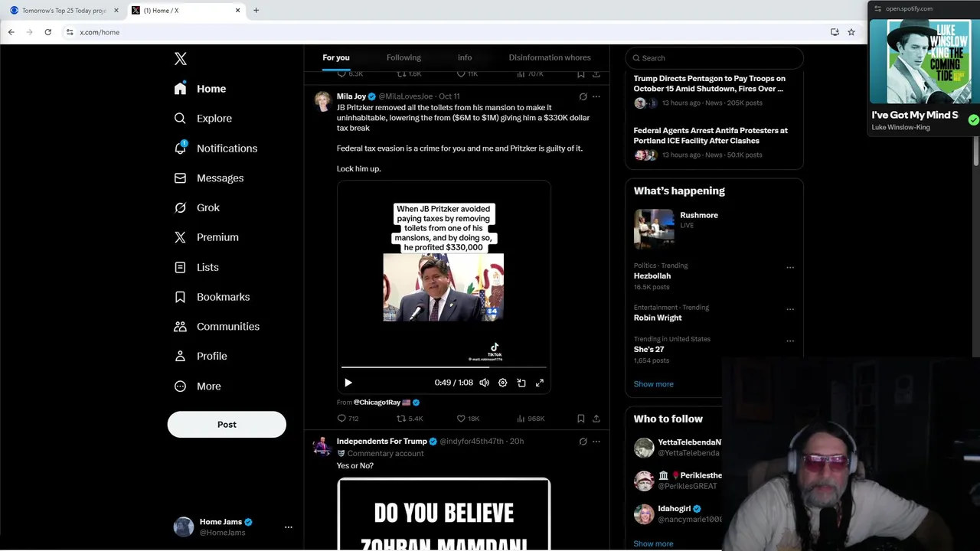Open @Chicago1Ray source link
The height and width of the screenshot is (551, 980).
[377, 403]
